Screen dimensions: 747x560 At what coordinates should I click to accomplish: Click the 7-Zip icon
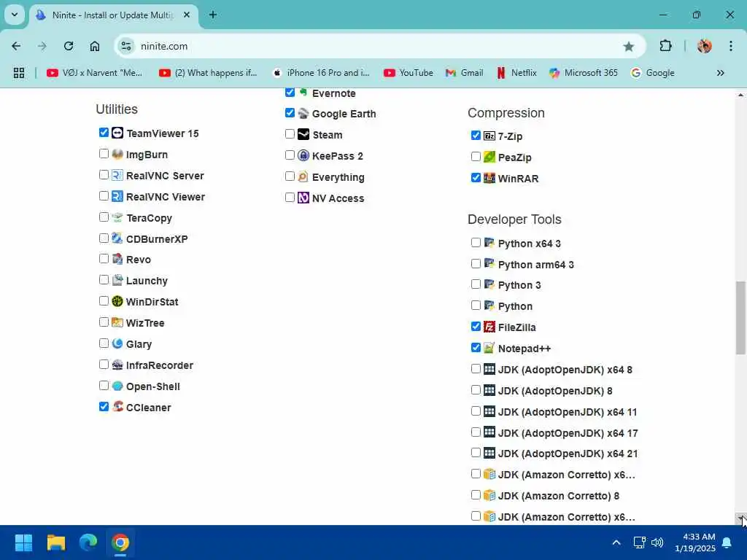tap(489, 136)
